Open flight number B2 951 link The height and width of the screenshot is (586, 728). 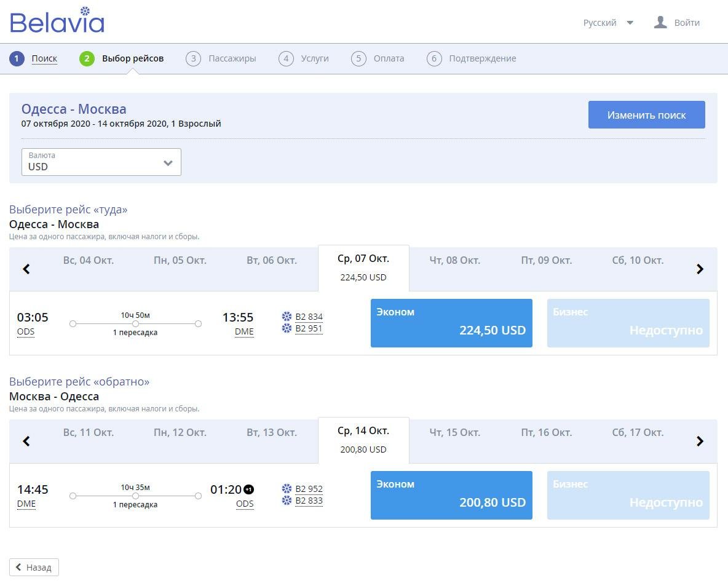[309, 329]
